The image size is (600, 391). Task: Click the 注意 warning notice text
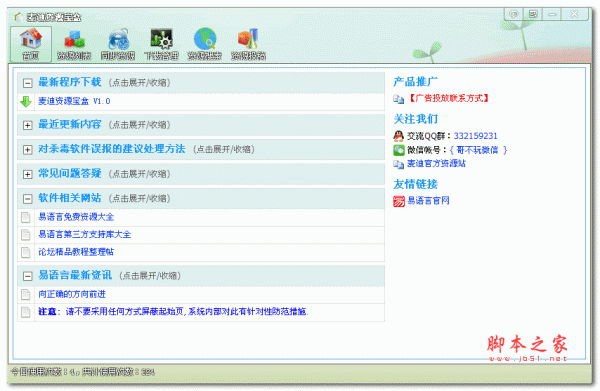tap(173, 312)
